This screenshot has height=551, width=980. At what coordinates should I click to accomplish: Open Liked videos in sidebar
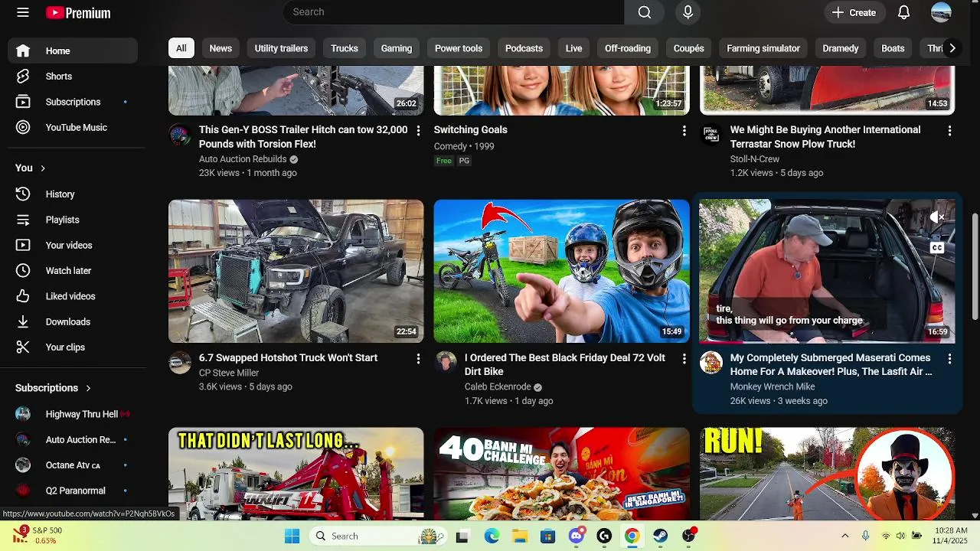73,296
